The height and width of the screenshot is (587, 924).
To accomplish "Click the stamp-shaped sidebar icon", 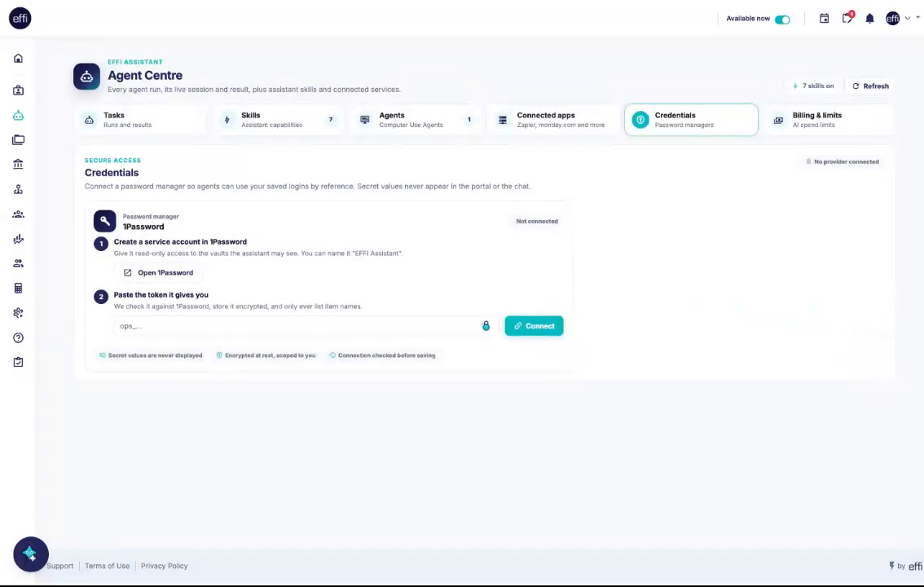I will tap(18, 189).
